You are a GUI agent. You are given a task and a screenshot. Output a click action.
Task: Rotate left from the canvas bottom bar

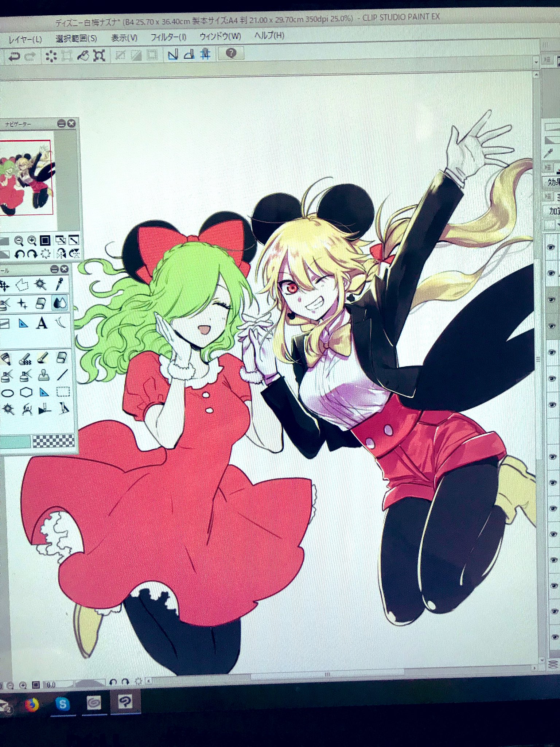113,682
